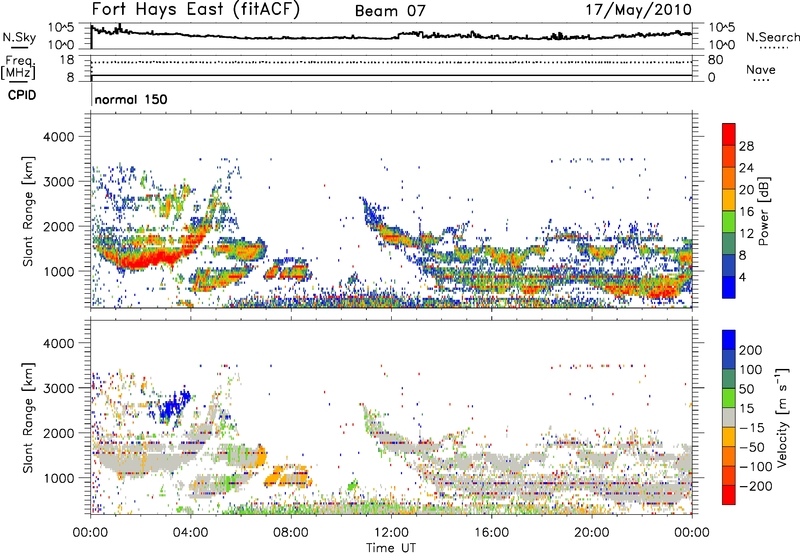The image size is (800, 554).
Task: Click the 1000 km tick in the power panel
Action: (x=59, y=271)
